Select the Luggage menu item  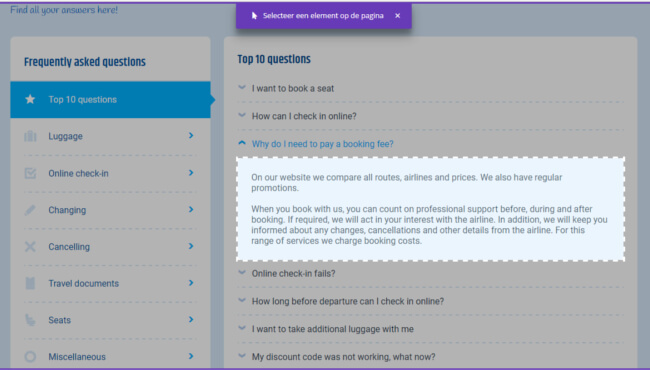pyautogui.click(x=110, y=136)
